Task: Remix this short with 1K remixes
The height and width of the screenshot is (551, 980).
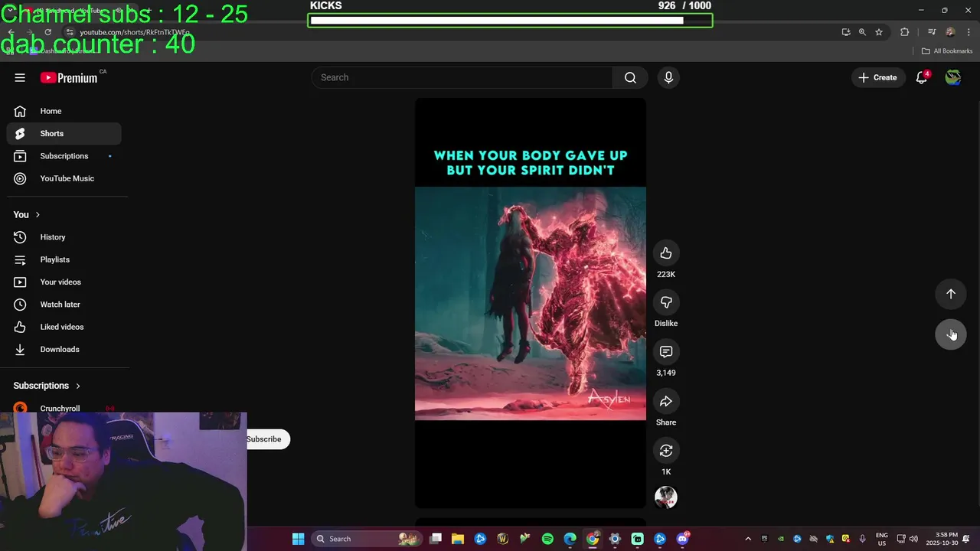Action: [666, 451]
